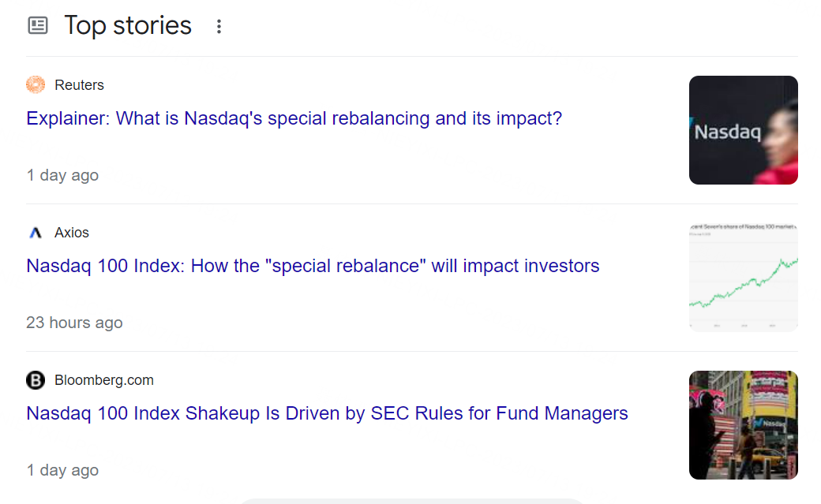This screenshot has height=504, width=821.
Task: Click the 23 hours ago timestamp
Action: (74, 323)
